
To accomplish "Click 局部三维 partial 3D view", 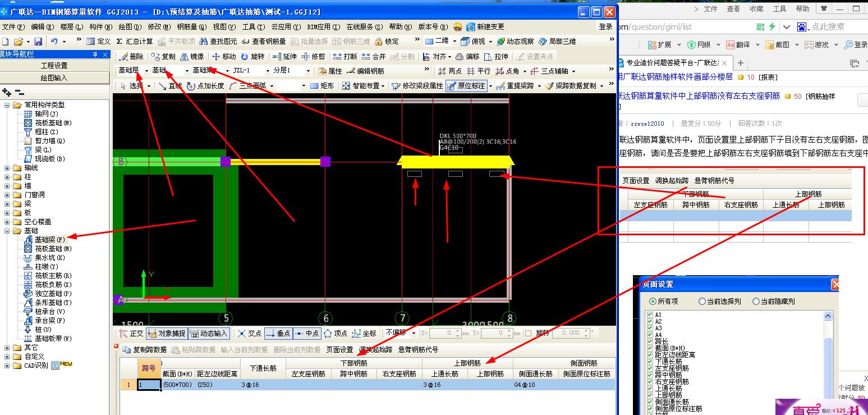I will 558,42.
